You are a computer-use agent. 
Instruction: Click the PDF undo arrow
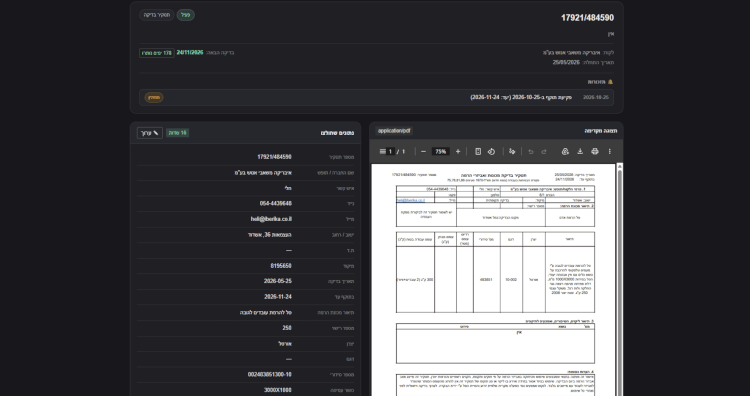click(x=530, y=152)
